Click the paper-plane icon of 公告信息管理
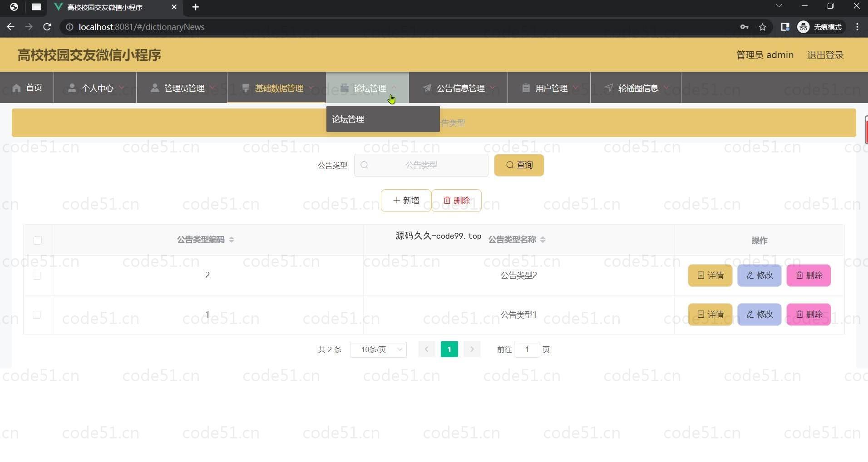Image resolution: width=868 pixels, height=462 pixels. tap(427, 88)
